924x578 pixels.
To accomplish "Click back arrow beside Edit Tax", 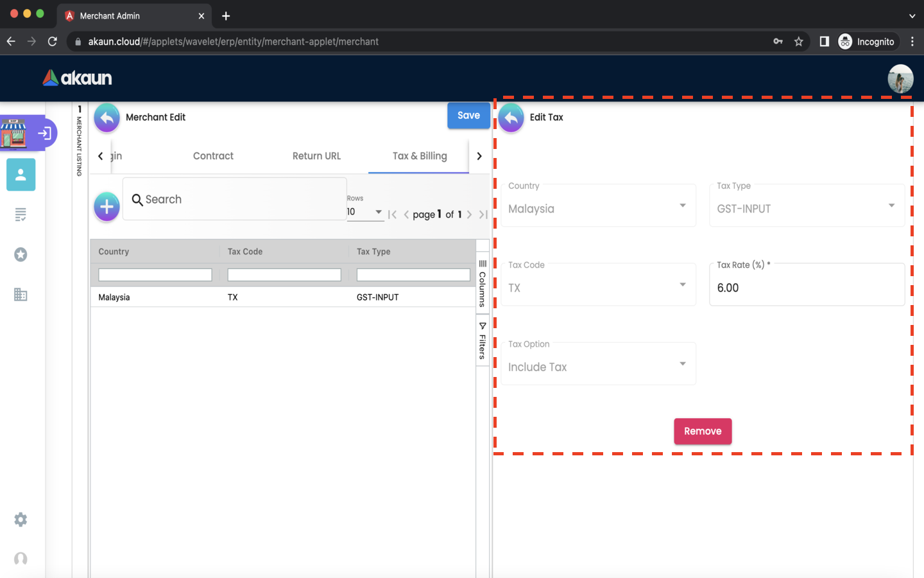I will 511,118.
